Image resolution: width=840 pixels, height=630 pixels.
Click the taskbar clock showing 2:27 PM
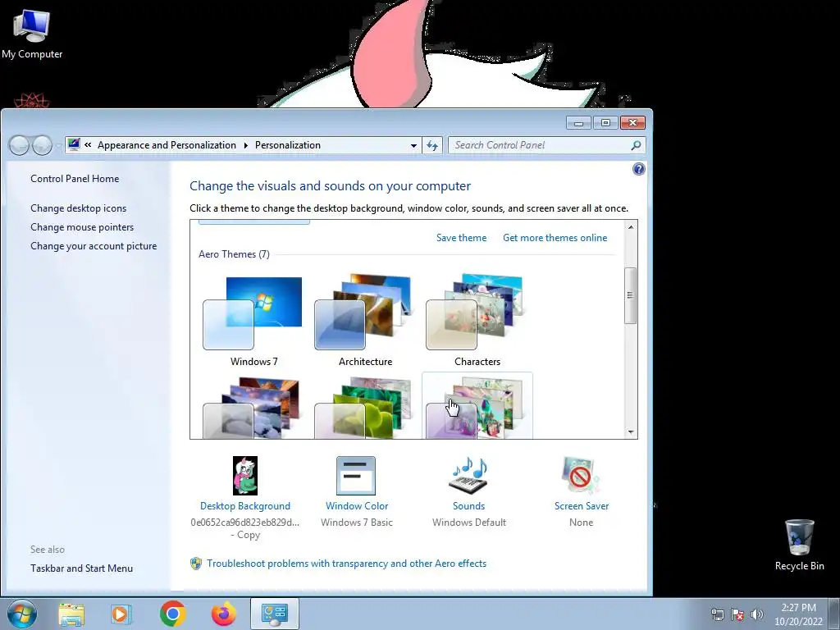pos(798,614)
